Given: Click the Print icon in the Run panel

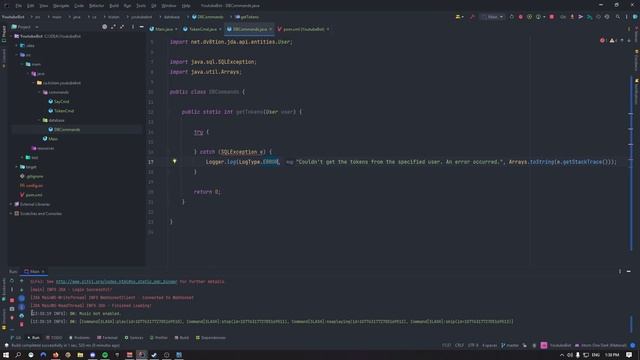Looking at the screenshot, I should click(22, 316).
